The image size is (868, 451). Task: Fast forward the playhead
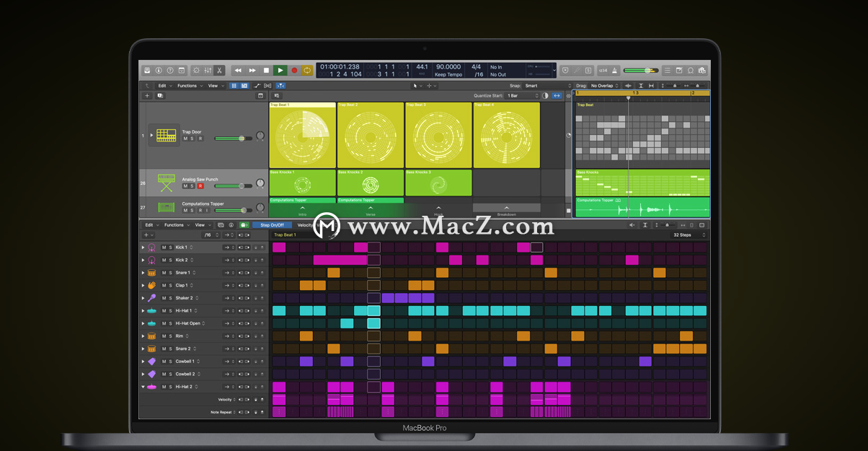[252, 70]
